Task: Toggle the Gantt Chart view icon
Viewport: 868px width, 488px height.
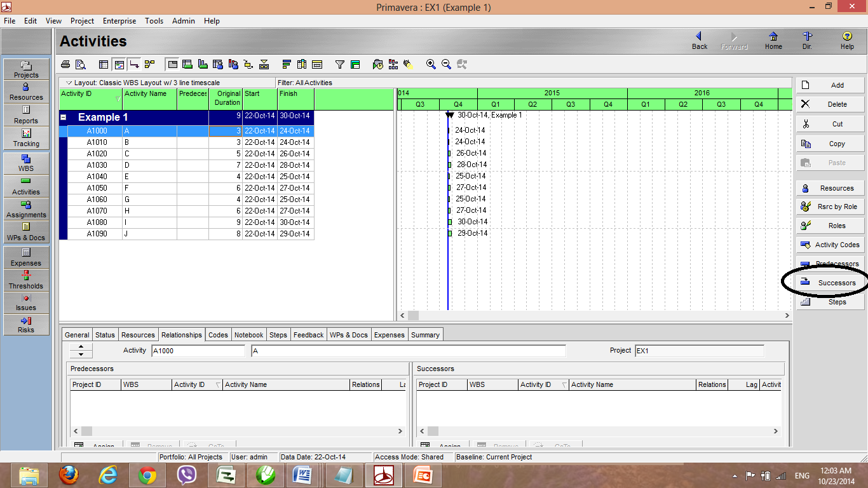Action: coord(119,64)
